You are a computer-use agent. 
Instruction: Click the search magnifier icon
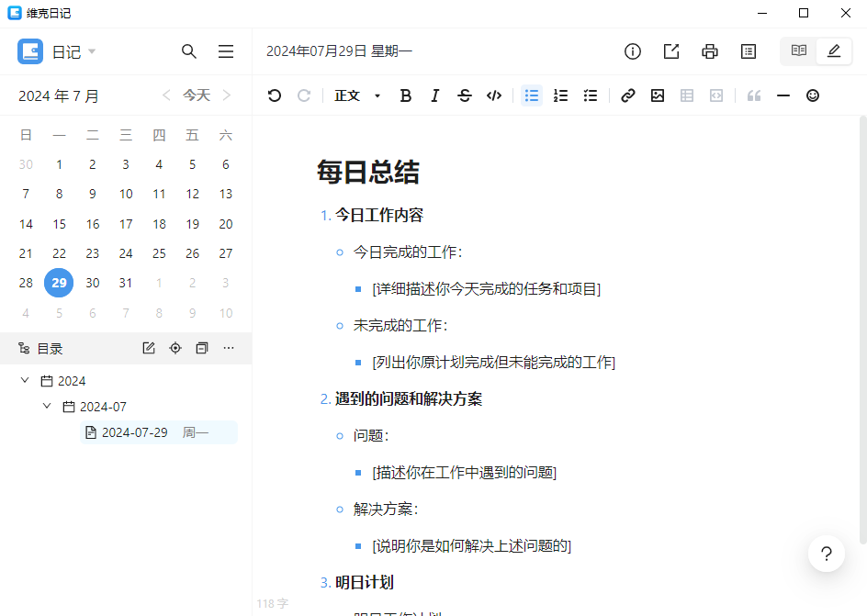point(189,51)
